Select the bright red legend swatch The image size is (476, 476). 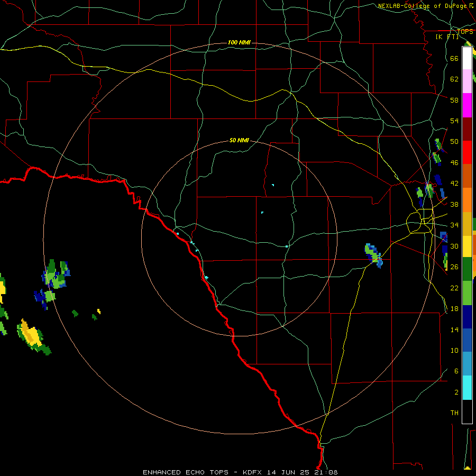coord(467,152)
